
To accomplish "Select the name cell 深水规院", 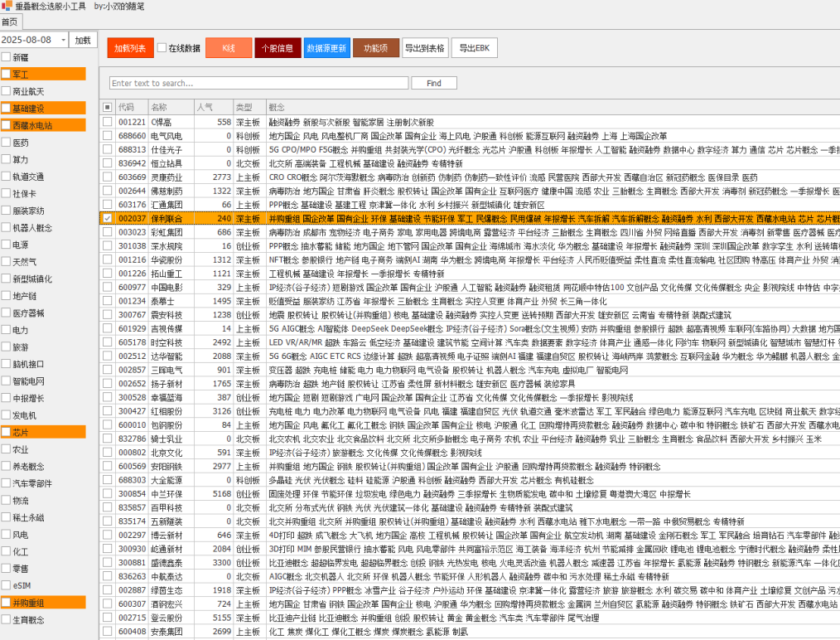I will (171, 246).
